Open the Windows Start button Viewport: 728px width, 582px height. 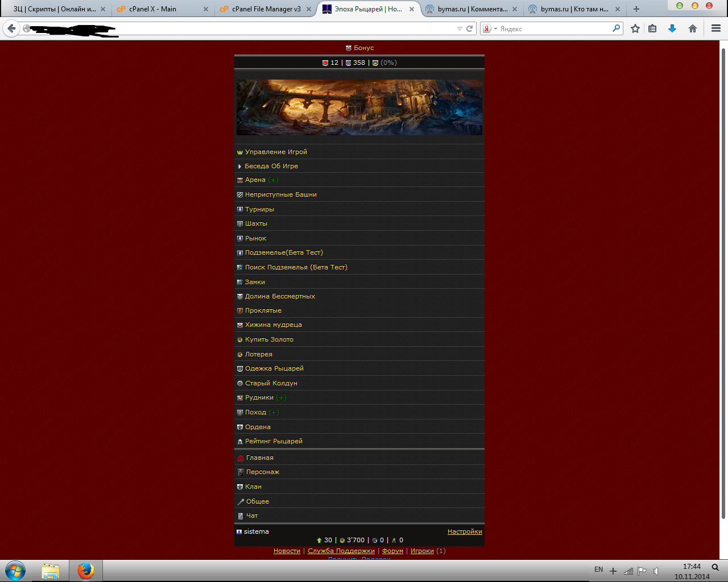click(15, 571)
